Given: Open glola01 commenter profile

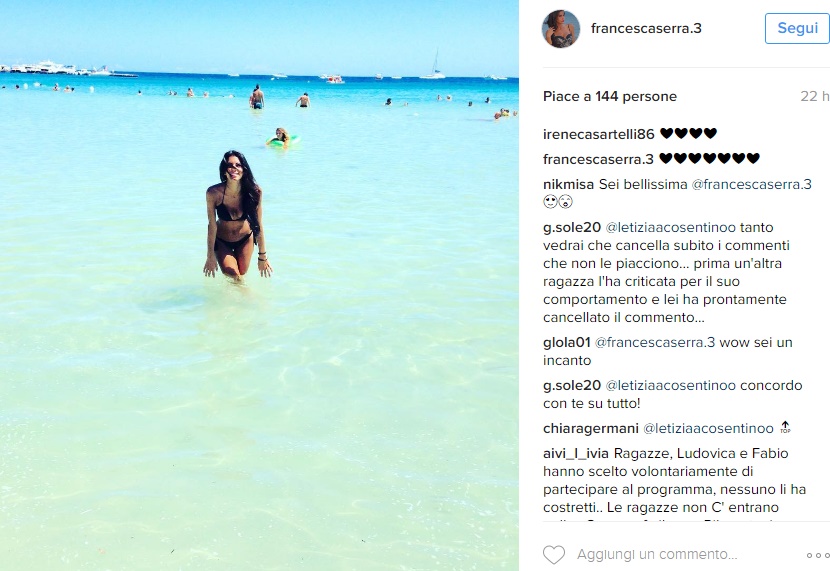Looking at the screenshot, I should 566,342.
